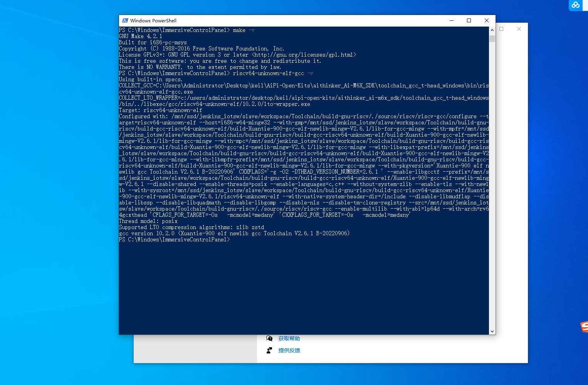Click the last empty PowerShell prompt line

click(175, 239)
